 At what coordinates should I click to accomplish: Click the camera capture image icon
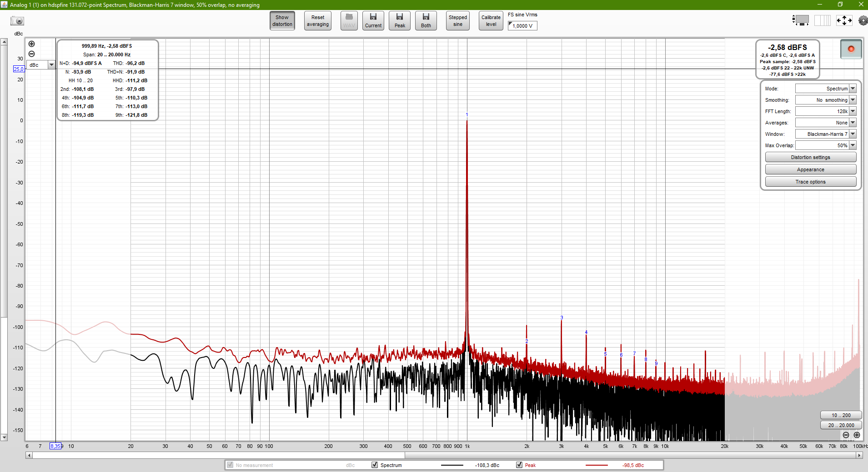point(17,21)
